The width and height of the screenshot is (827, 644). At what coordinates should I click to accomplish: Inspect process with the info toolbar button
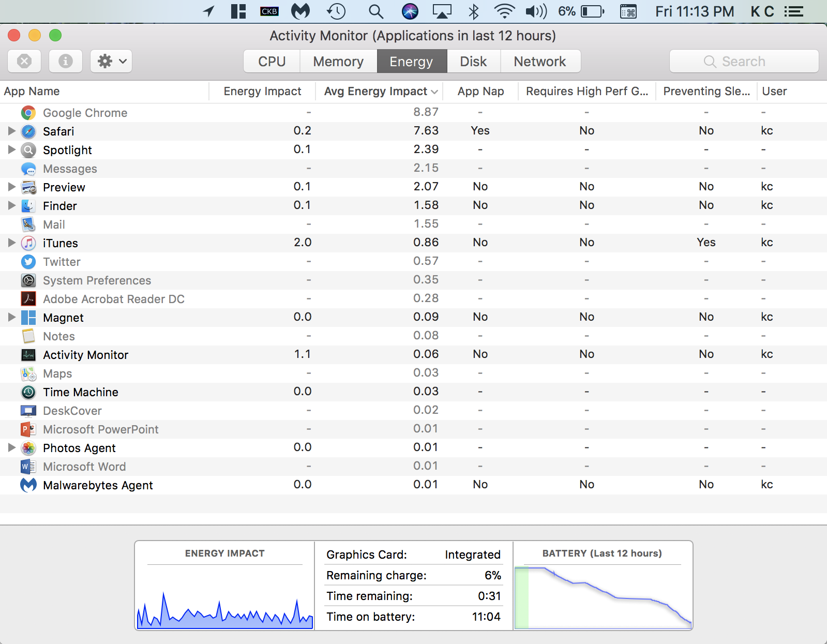point(66,61)
